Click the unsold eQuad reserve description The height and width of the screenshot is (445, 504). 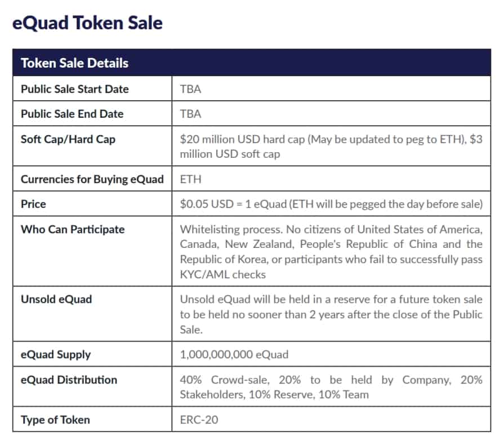(331, 314)
